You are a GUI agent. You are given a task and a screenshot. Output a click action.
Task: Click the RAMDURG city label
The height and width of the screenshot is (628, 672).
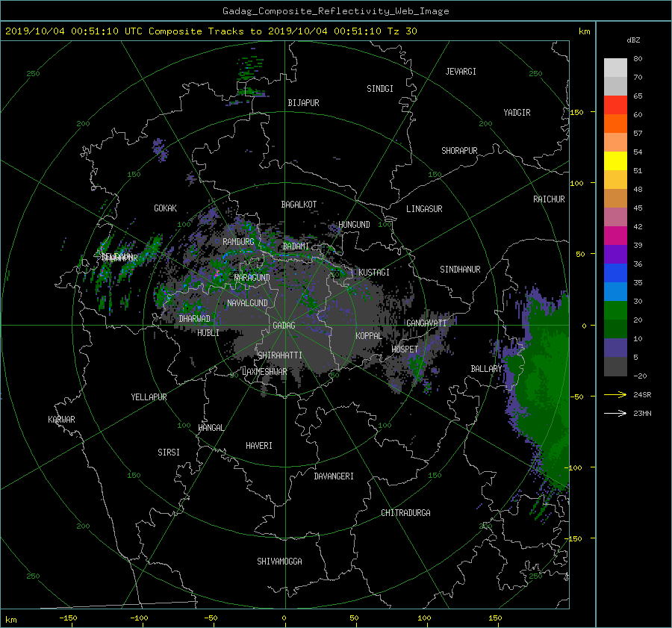click(x=238, y=242)
